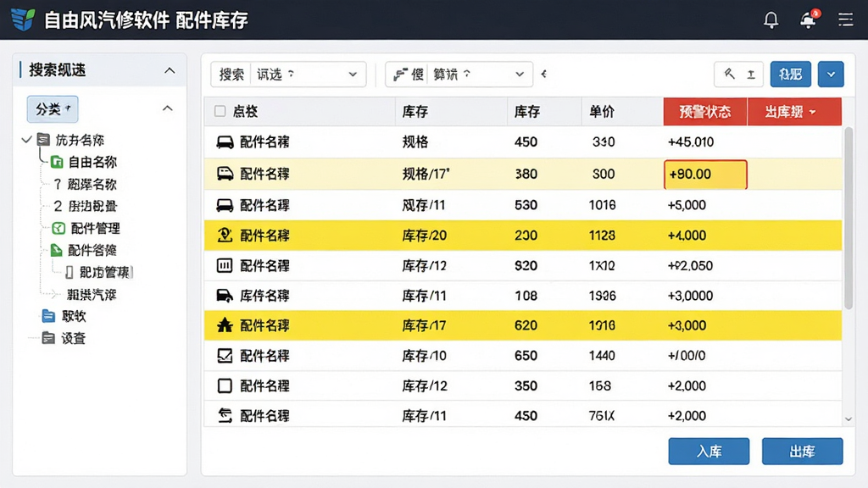868x488 pixels.
Task: Tick the empty box in the 库存/12 350 row
Action: click(x=225, y=385)
